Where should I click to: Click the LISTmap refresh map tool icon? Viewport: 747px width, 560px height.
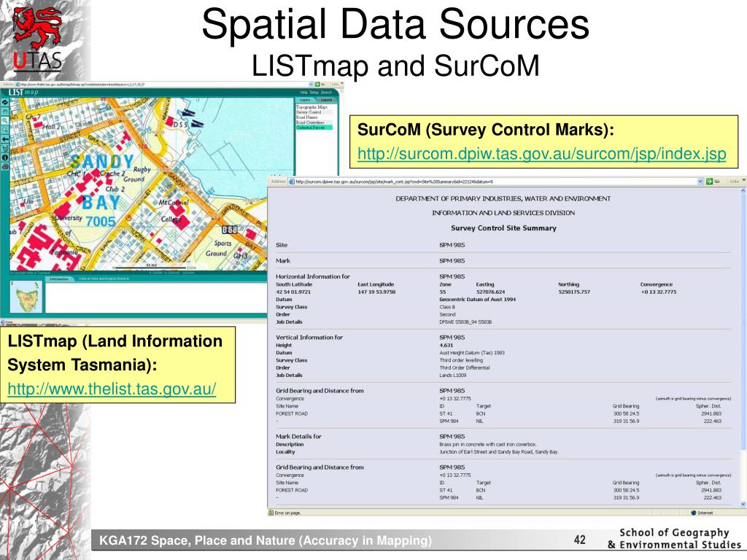[5, 102]
